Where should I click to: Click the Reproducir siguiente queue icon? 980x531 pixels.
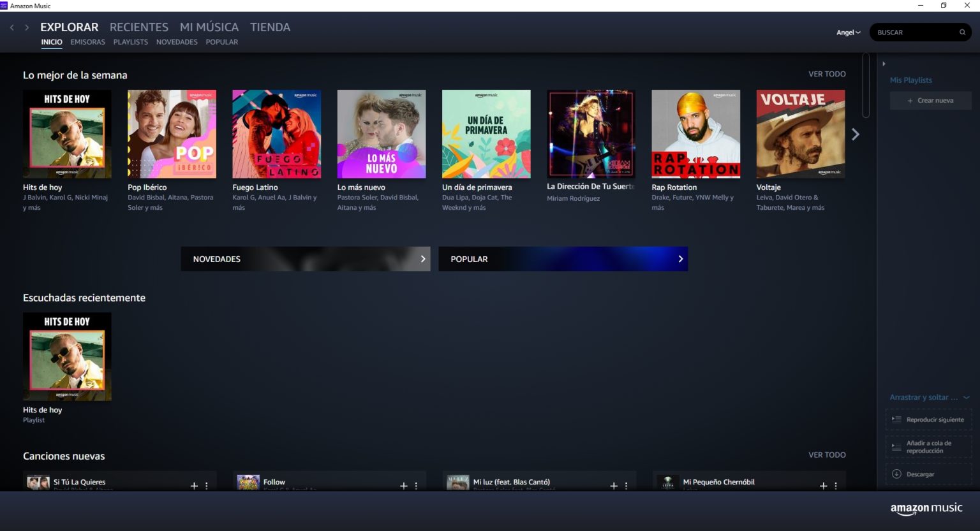click(896, 419)
